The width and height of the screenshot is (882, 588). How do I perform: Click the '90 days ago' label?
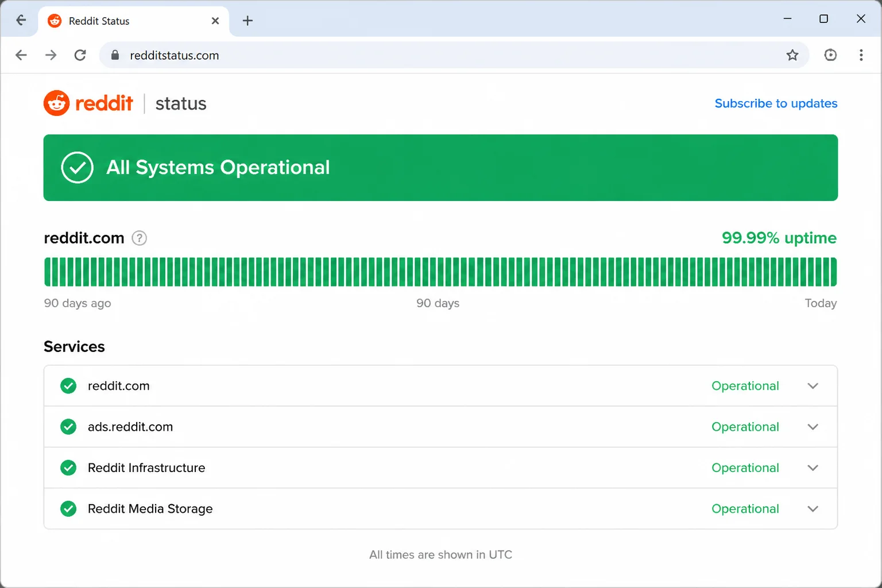(x=78, y=303)
